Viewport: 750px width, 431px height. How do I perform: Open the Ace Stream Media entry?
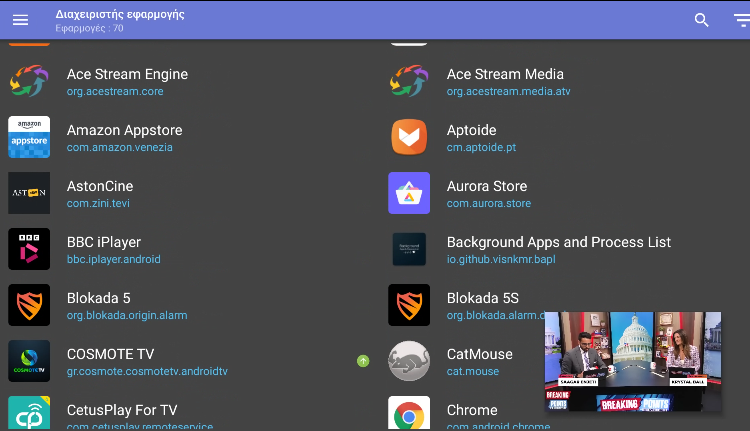(505, 74)
